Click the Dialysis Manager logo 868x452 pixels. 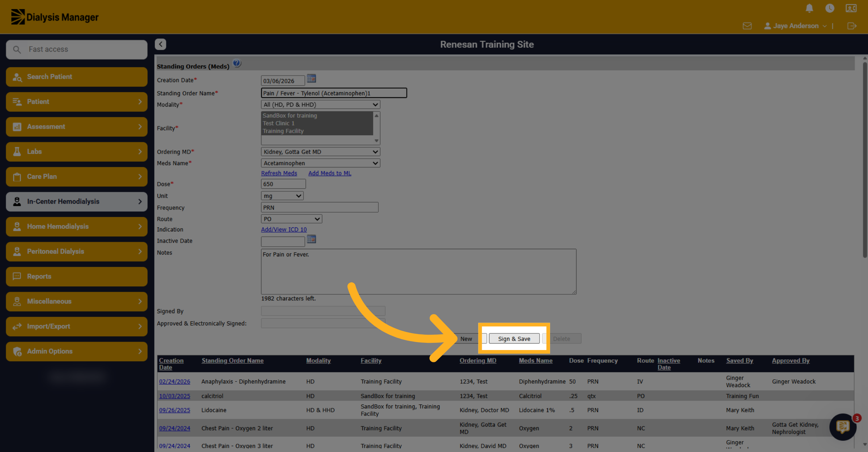coord(55,17)
